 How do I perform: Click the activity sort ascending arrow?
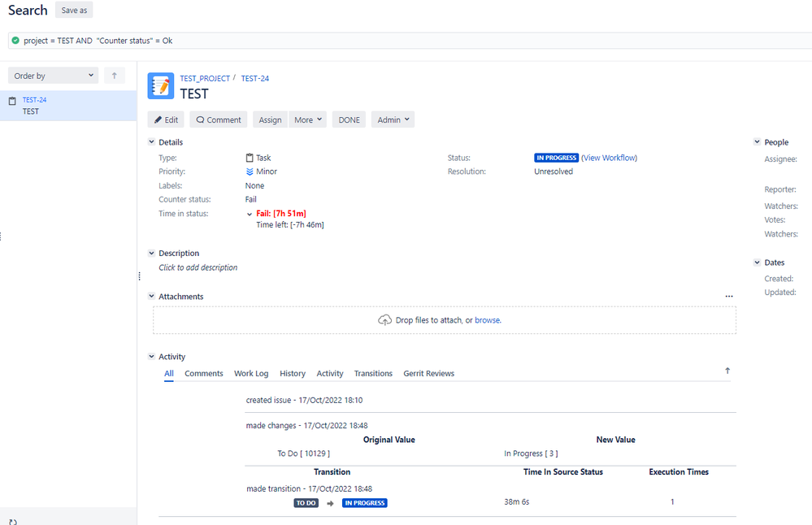pos(727,371)
